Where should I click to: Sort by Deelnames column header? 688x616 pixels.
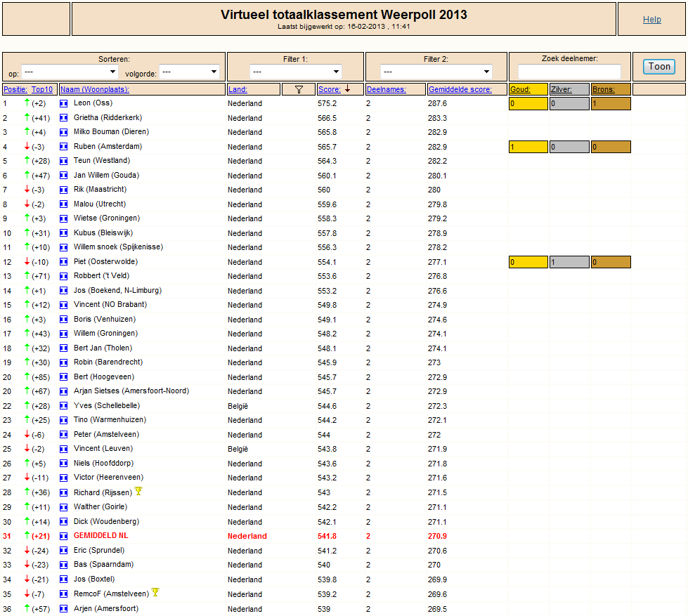(386, 89)
